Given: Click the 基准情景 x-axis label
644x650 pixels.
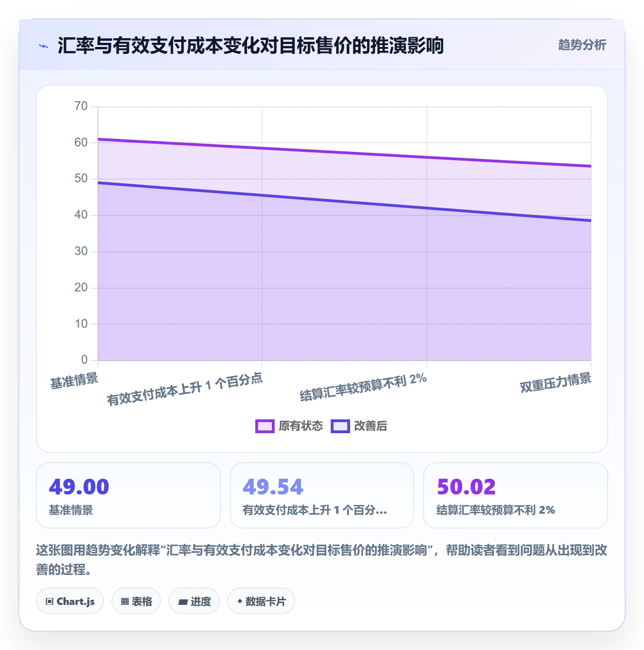Looking at the screenshot, I should (74, 381).
